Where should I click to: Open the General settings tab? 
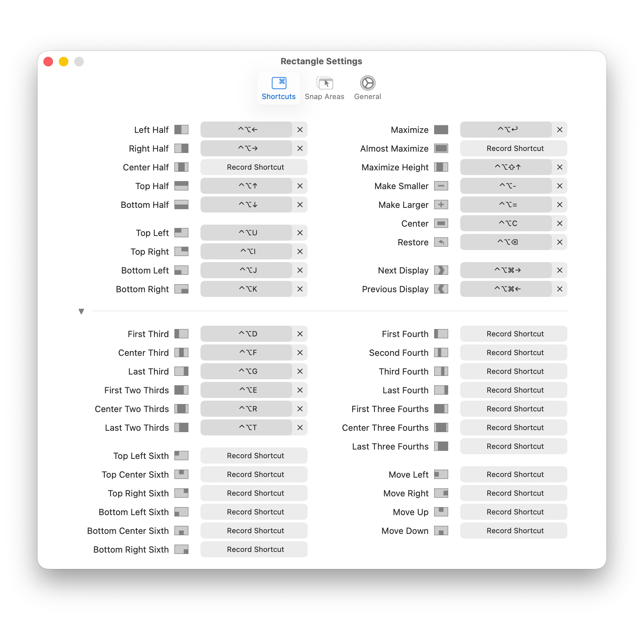367,88
